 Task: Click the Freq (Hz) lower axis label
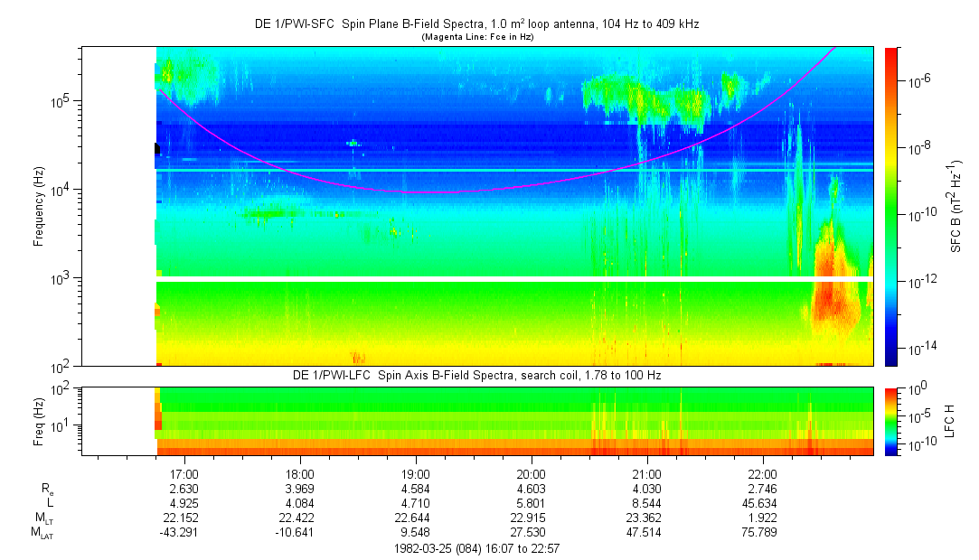[x=39, y=421]
